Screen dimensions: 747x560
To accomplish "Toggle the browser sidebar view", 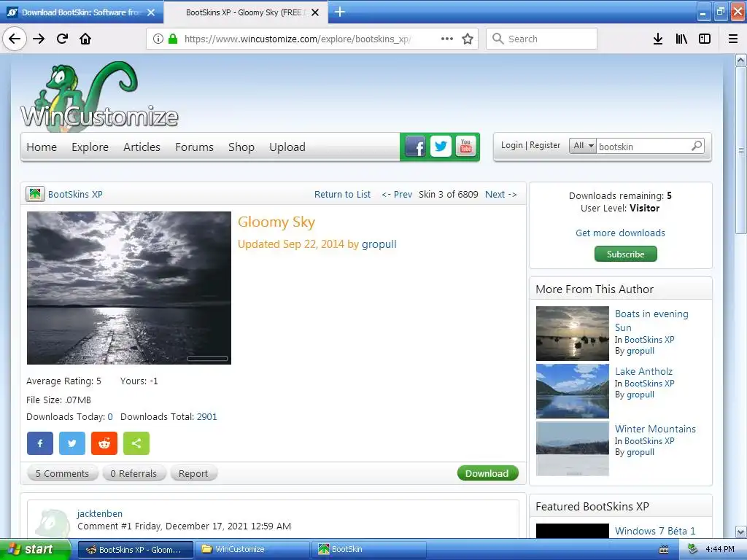I will [x=705, y=39].
